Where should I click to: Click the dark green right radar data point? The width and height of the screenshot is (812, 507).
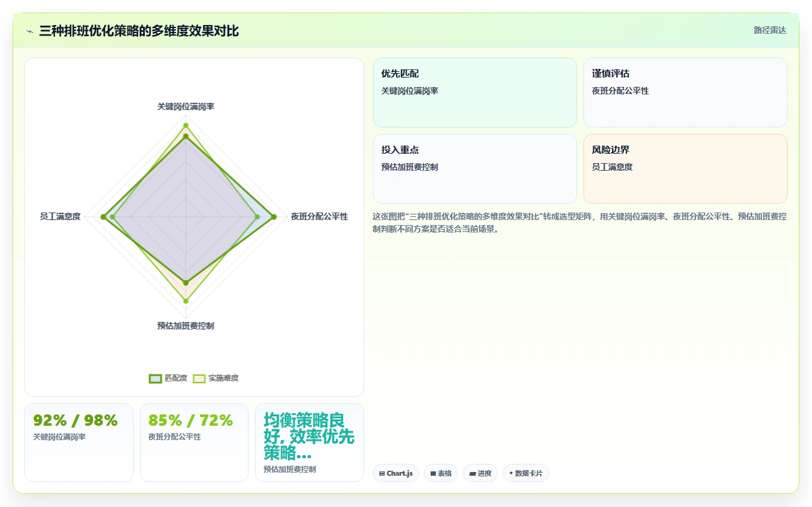274,217
